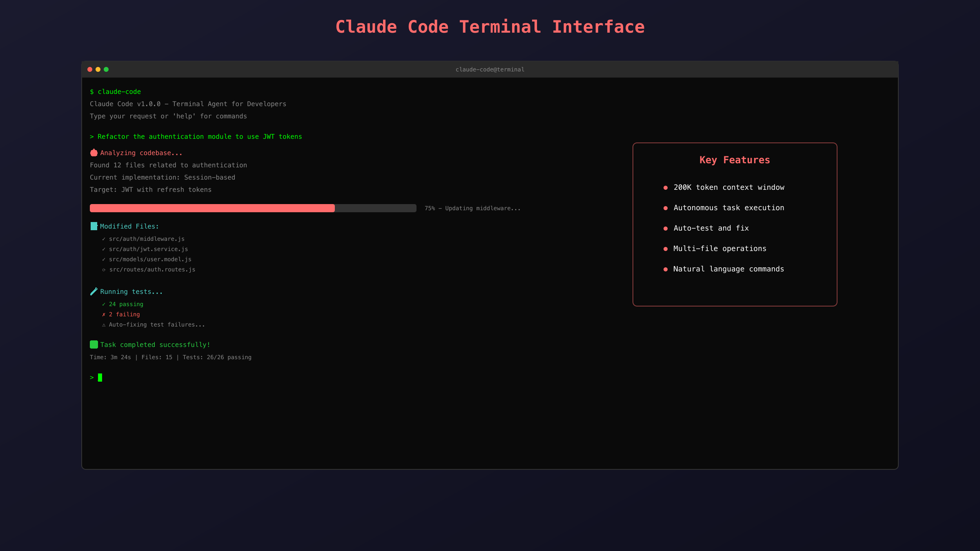Click '75% – Updating middleware...' status text
Viewport: 980px width, 551px height.
point(472,208)
